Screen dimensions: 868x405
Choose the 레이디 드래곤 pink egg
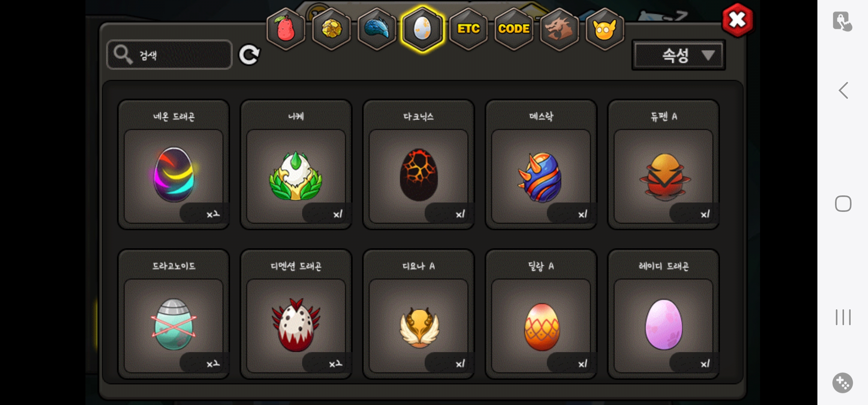click(663, 314)
